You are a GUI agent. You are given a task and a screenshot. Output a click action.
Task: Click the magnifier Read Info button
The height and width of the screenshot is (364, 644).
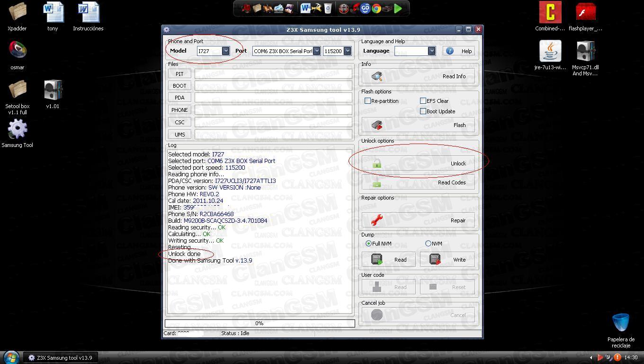click(418, 76)
